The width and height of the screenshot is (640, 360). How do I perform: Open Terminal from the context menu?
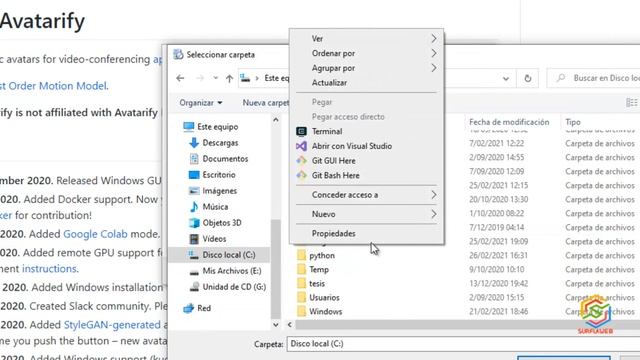coord(327,131)
